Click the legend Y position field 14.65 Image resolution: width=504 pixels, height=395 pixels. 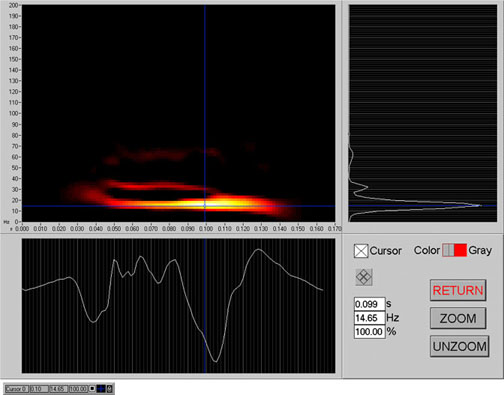(59, 389)
